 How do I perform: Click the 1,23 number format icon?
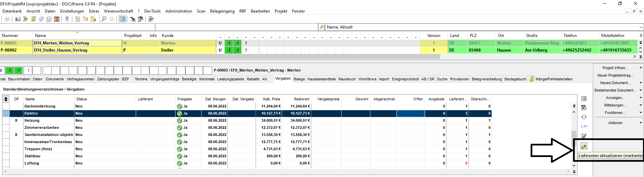(584, 126)
